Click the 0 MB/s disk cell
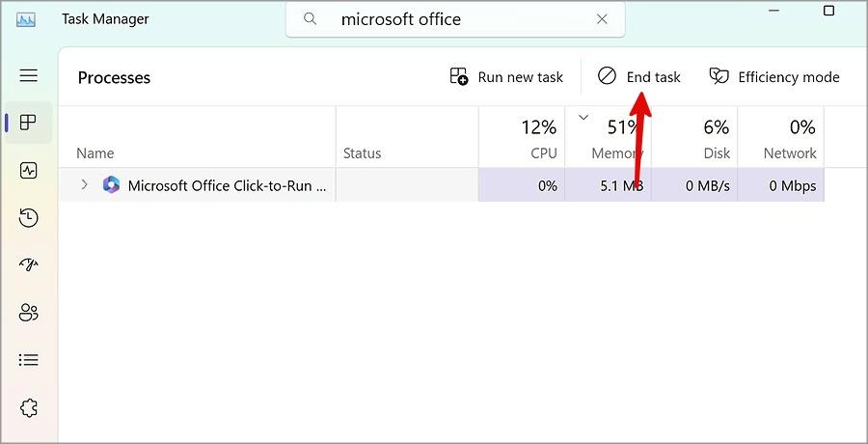This screenshot has width=868, height=444. coord(694,185)
